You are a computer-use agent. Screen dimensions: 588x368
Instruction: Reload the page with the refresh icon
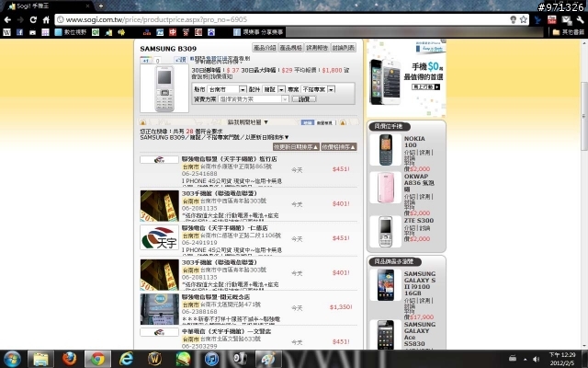(x=33, y=19)
